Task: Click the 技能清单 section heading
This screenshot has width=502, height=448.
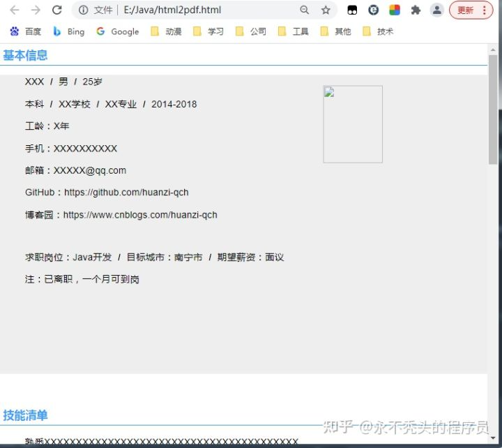Action: pos(25,415)
